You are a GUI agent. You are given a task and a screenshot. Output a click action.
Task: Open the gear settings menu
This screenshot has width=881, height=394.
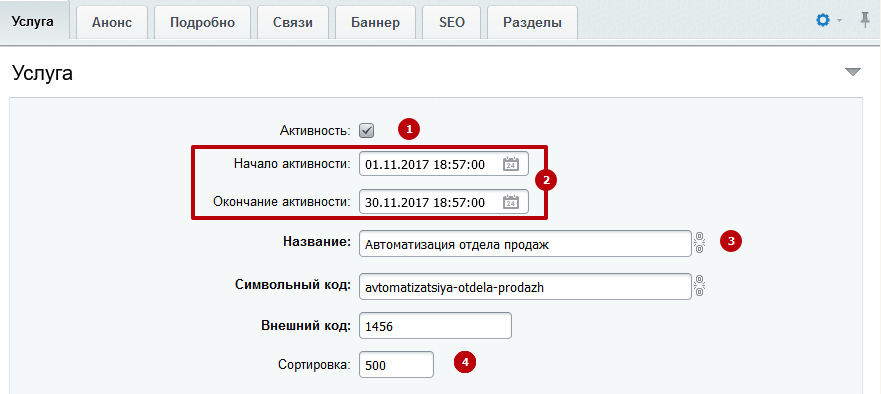click(823, 21)
